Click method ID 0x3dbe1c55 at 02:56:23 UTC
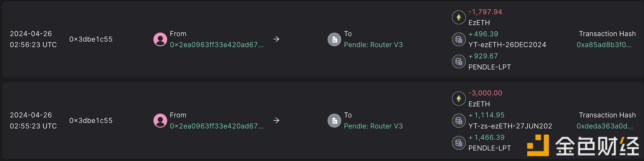The width and height of the screenshot is (644, 161). pyautogui.click(x=91, y=39)
